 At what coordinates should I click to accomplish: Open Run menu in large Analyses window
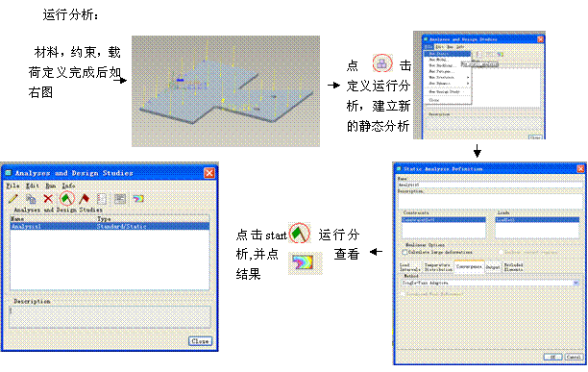[x=50, y=186]
